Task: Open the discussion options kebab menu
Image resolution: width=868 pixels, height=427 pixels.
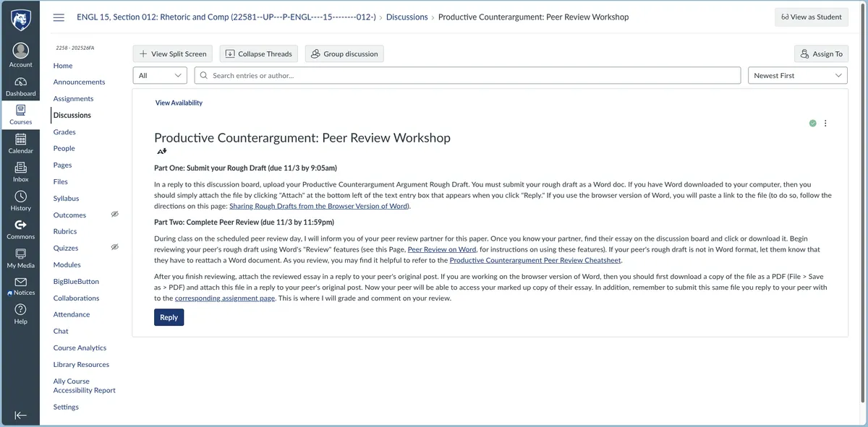Action: coord(825,123)
